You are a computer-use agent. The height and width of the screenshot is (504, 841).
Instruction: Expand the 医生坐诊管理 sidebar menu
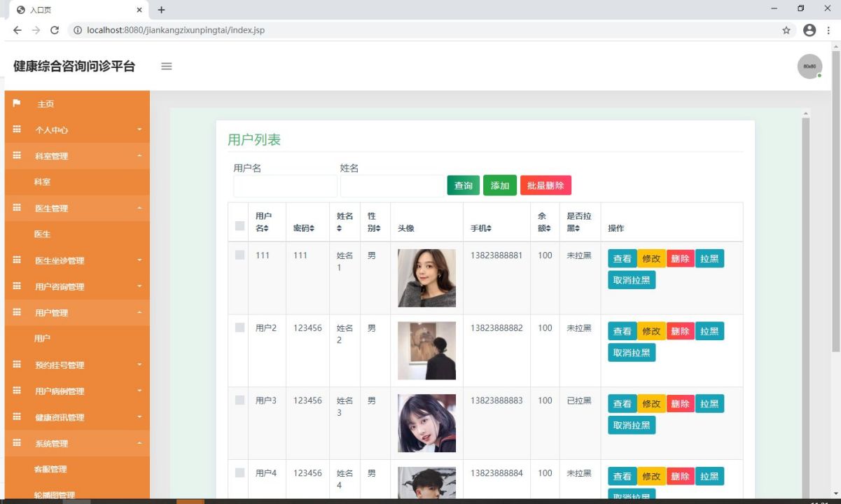coord(77,260)
